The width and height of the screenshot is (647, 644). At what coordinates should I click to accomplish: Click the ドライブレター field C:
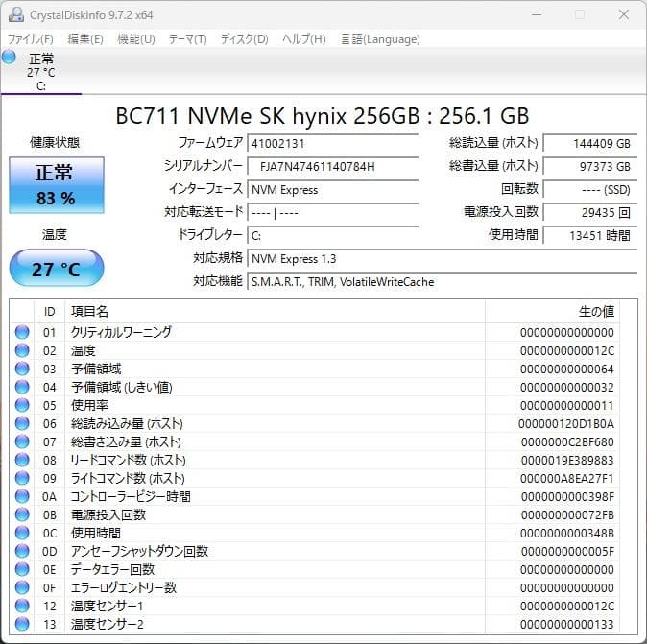click(332, 235)
